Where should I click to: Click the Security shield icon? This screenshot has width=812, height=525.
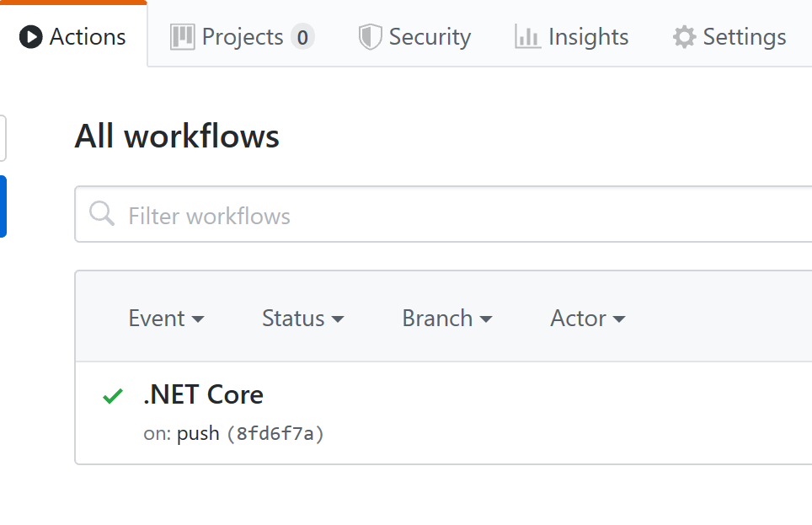[370, 37]
